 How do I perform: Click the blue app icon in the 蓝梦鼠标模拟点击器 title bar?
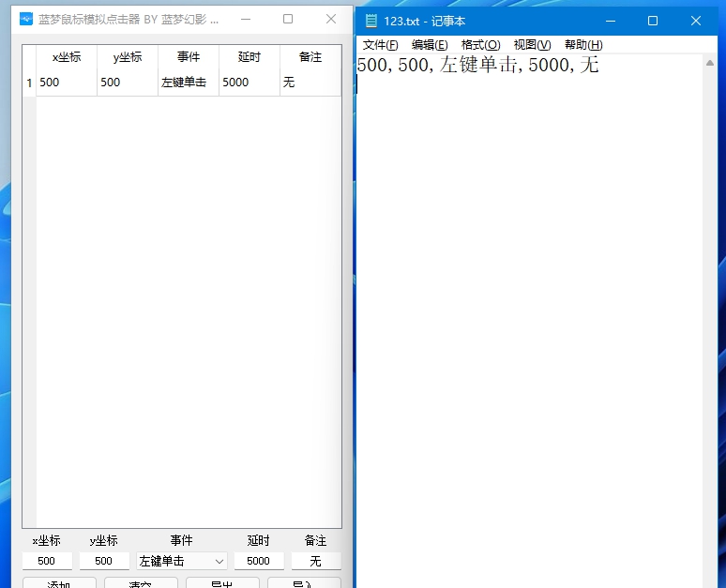[26, 19]
